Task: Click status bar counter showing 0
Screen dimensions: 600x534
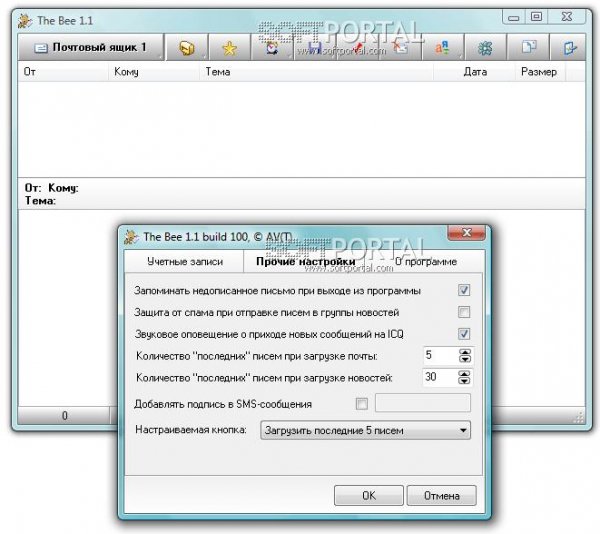Action: [x=64, y=415]
